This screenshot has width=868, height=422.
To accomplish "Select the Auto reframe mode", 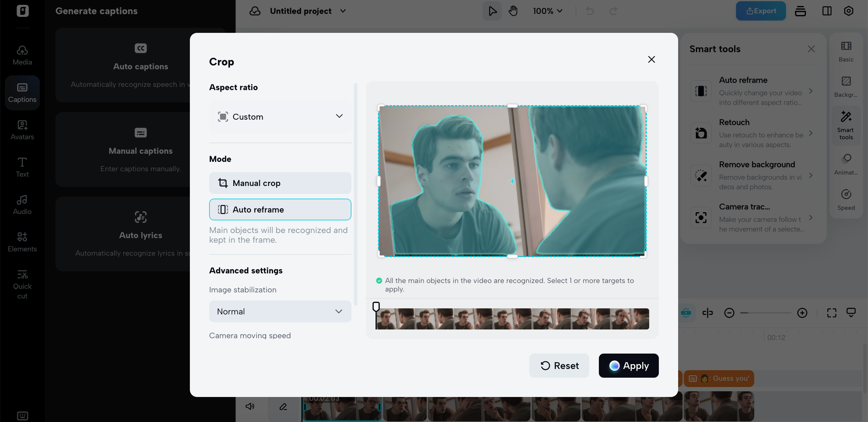I will click(280, 209).
